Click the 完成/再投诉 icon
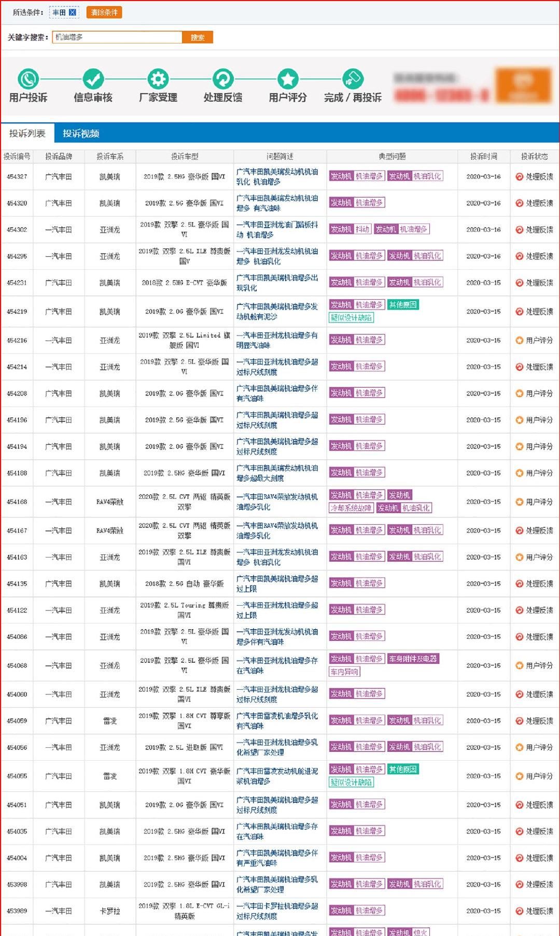This screenshot has width=560, height=936. [353, 79]
